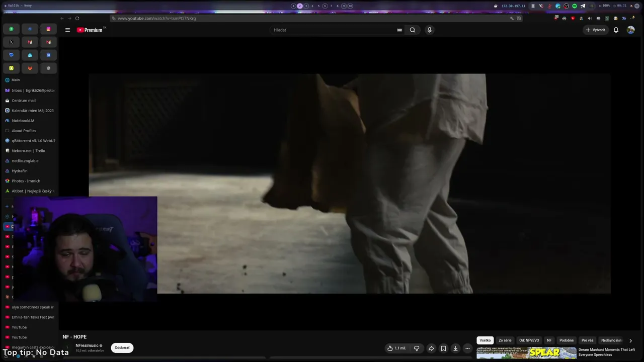The width and height of the screenshot is (644, 362).
Task: Reload the page
Action: pyautogui.click(x=77, y=18)
